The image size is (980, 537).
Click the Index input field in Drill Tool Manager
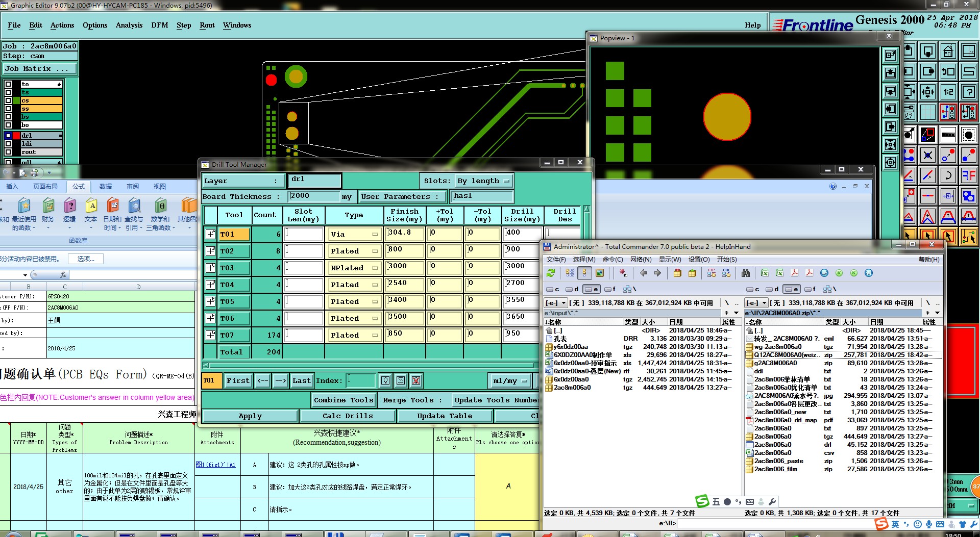click(361, 380)
